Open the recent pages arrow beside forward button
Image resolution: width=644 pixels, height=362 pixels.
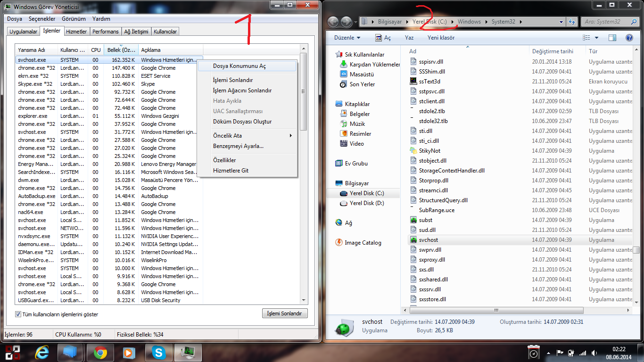[x=355, y=22]
